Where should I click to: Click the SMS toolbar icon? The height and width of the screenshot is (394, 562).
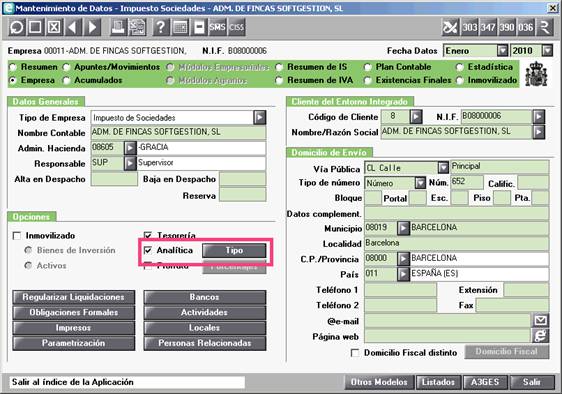218,27
